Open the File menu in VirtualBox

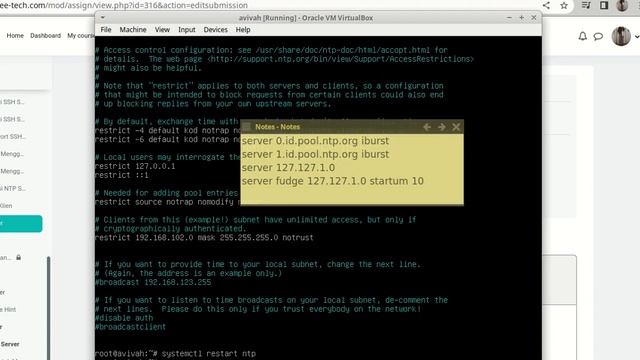[x=106, y=30]
